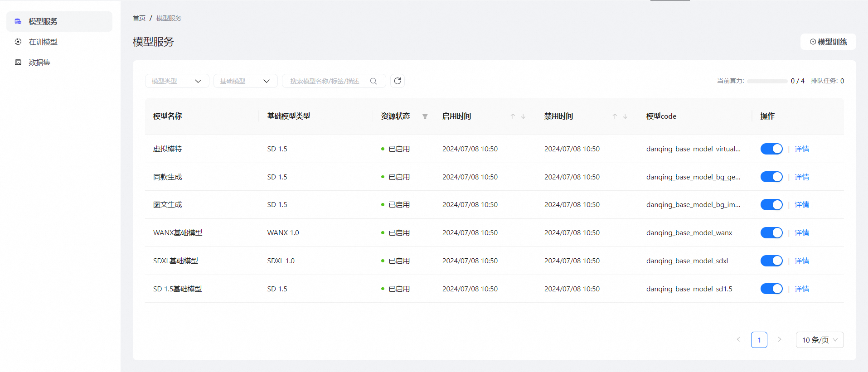The image size is (868, 372).
Task: View 详情 for WANX基础模型
Action: click(802, 233)
